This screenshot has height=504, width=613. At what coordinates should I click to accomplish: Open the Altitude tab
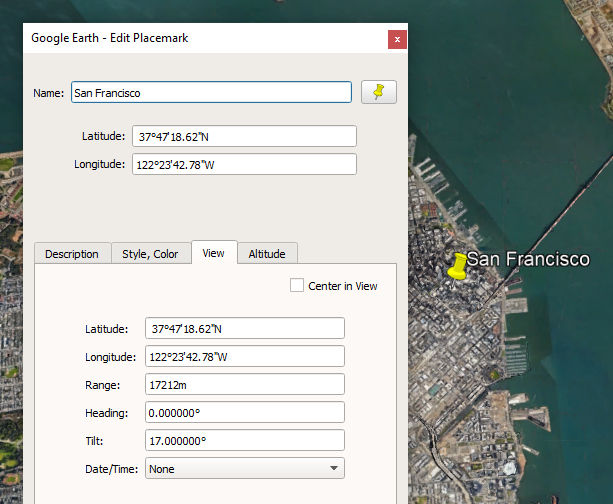[267, 254]
